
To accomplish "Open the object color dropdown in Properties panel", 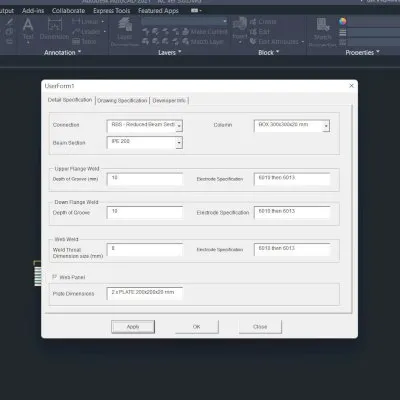I will click(374, 22).
